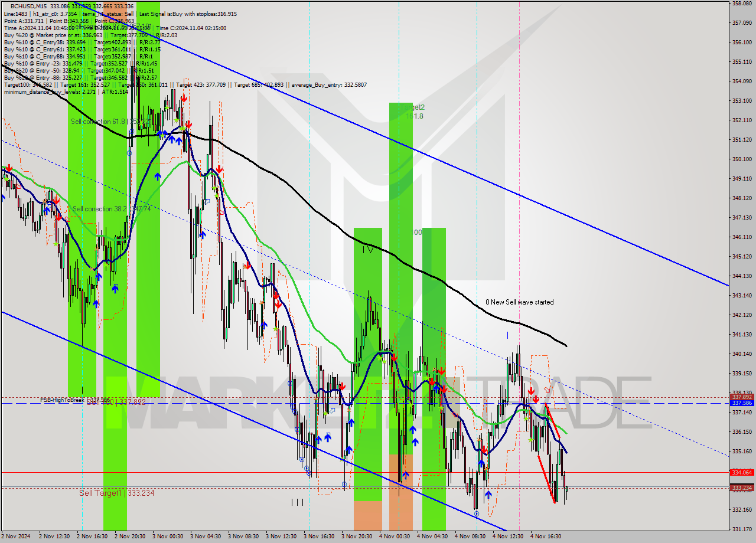Click the red 334.064 price tag
The image size is (756, 543).
point(742,472)
